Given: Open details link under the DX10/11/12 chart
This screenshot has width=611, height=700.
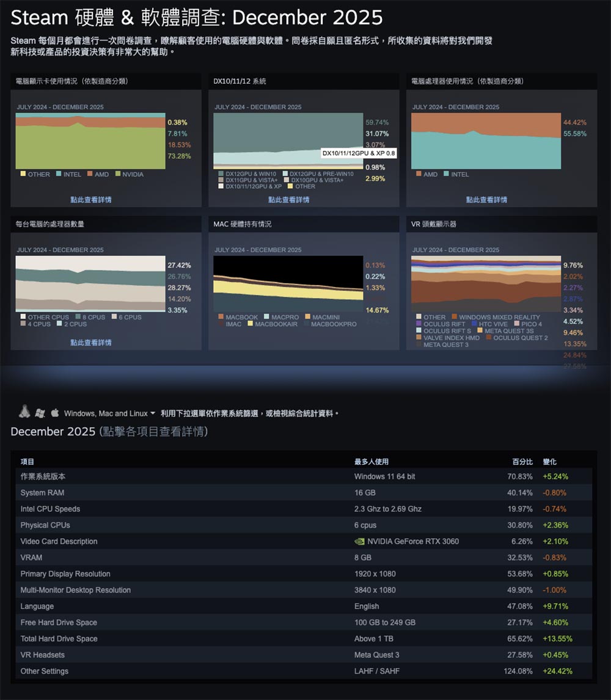Looking at the screenshot, I should (289, 200).
